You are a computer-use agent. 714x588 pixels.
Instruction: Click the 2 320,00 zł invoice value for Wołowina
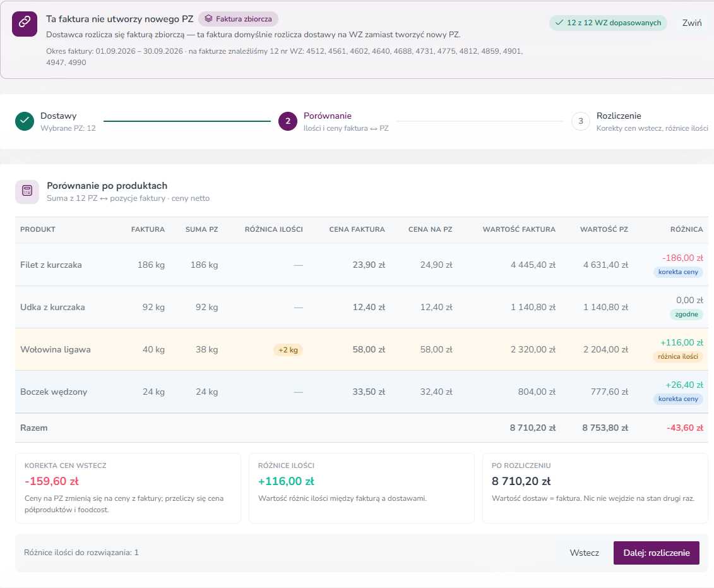click(x=533, y=350)
